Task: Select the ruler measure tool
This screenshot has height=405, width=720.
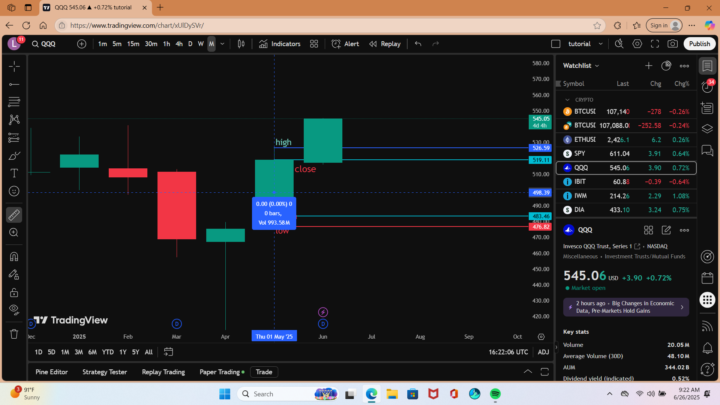Action: click(14, 214)
